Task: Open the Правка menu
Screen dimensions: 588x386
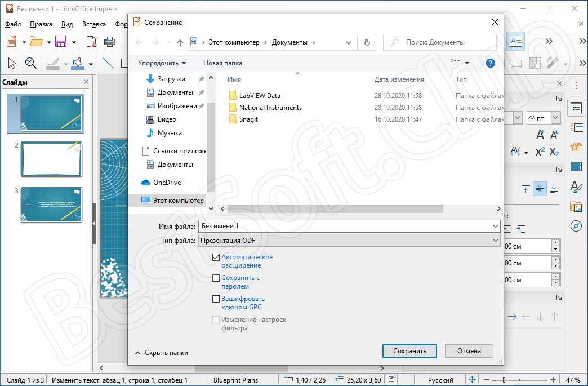Action: point(41,24)
